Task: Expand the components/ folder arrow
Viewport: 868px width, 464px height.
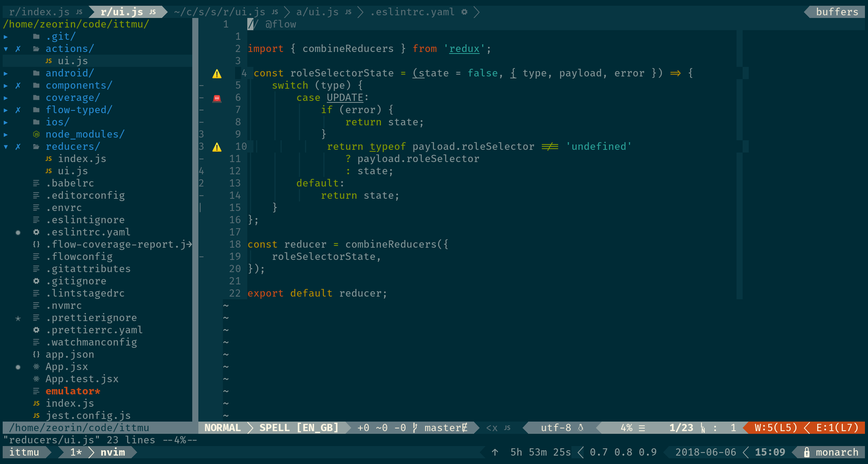Action: click(6, 86)
